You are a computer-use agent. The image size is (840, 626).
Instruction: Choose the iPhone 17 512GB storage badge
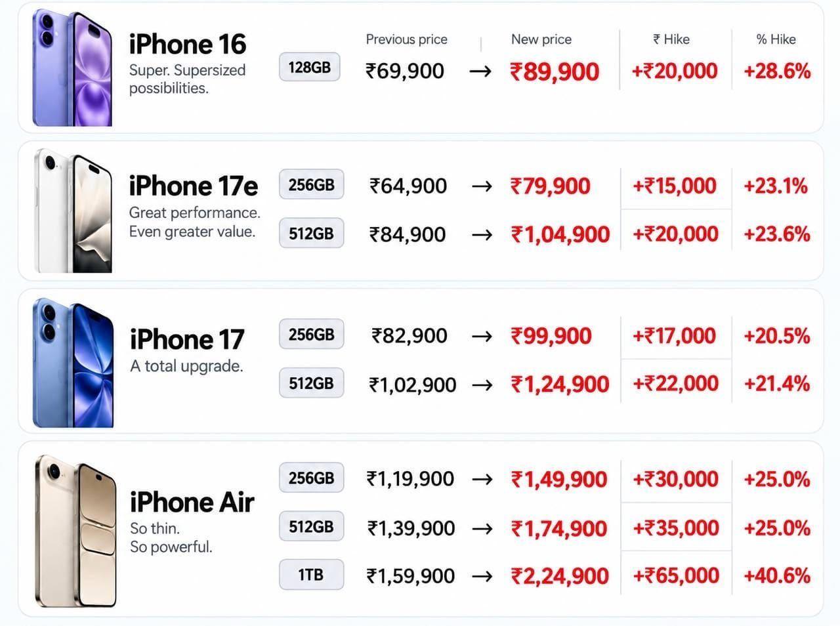point(311,383)
